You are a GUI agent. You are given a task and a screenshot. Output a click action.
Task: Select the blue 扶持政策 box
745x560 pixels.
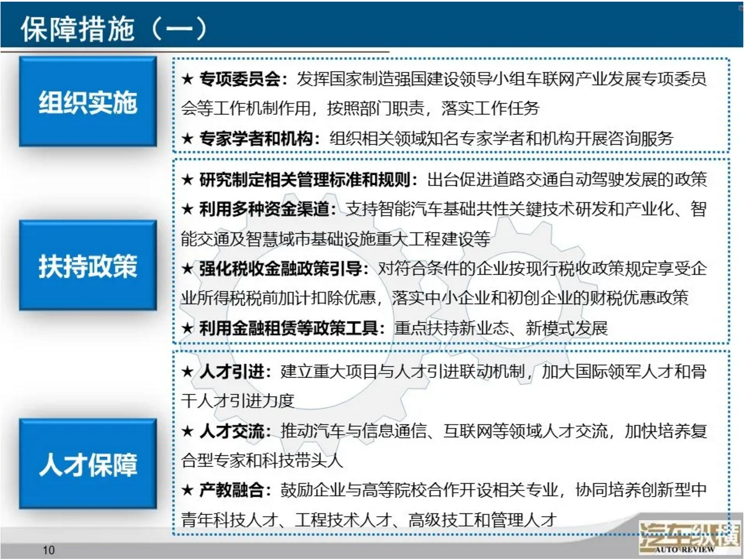(x=88, y=265)
